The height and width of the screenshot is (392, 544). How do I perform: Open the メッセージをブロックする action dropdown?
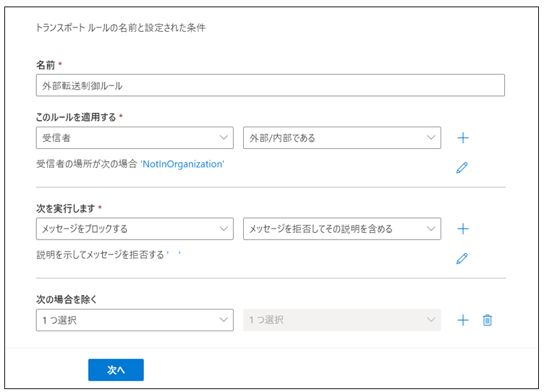pyautogui.click(x=135, y=229)
